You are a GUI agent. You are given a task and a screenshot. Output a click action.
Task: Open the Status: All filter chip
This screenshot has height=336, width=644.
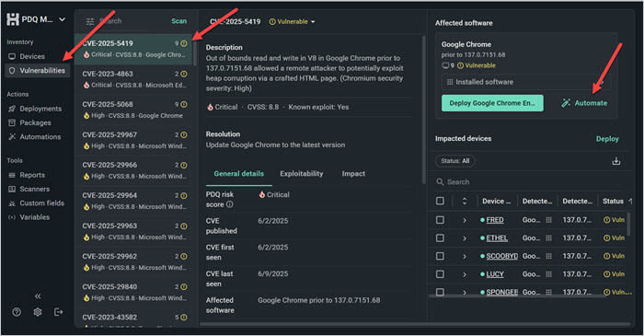click(455, 161)
